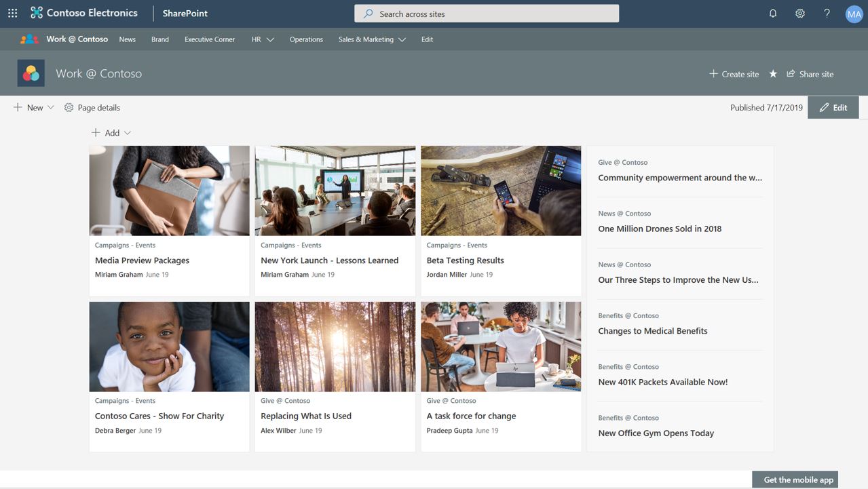Screen dimensions: 868x489
Task: Open the Beta Testing Results thumbnail image
Action: [501, 191]
